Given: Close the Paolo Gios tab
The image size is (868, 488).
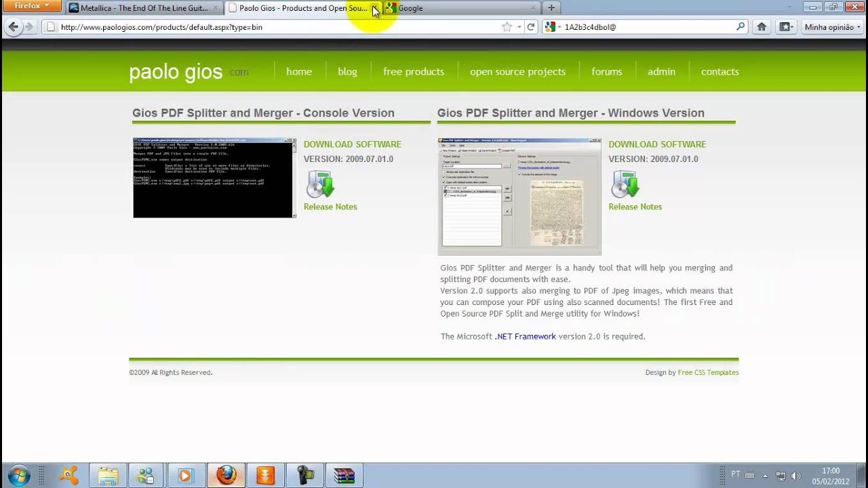Looking at the screenshot, I should pyautogui.click(x=374, y=8).
